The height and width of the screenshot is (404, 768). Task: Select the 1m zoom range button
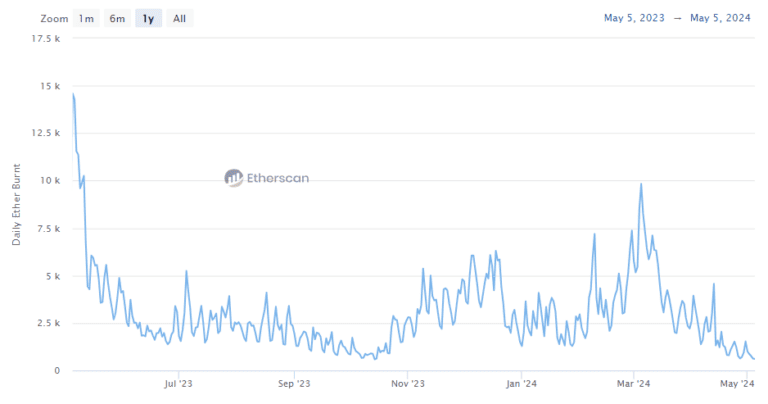(x=87, y=18)
